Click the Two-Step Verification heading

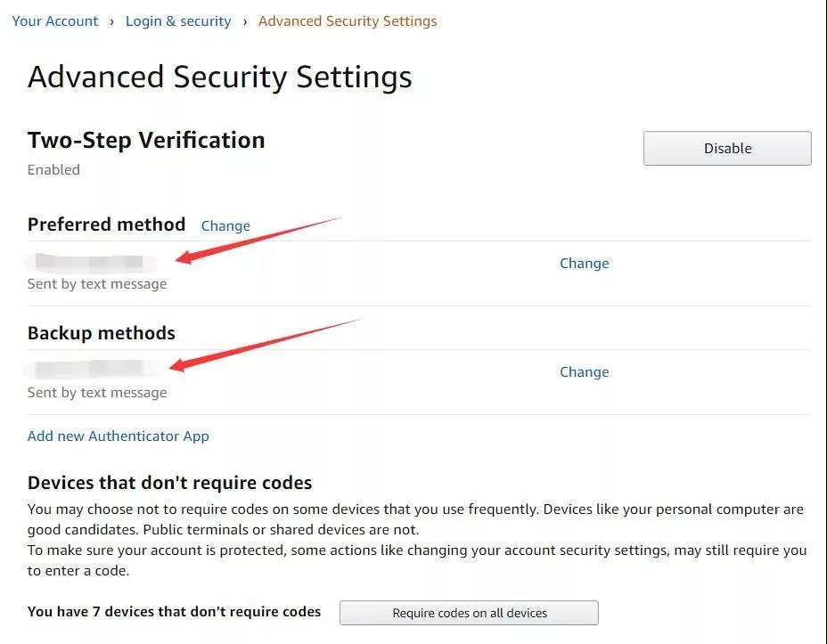[146, 140]
